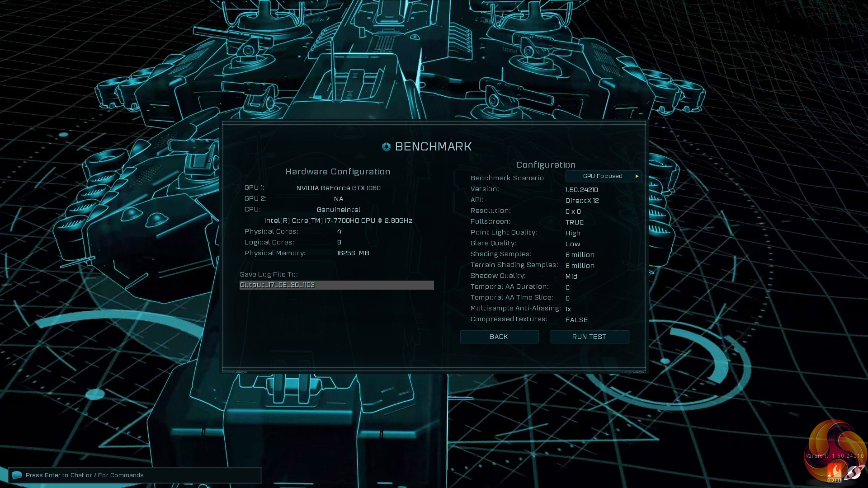868x488 pixels.
Task: Click the Fullscreen TRUE value
Action: point(574,222)
